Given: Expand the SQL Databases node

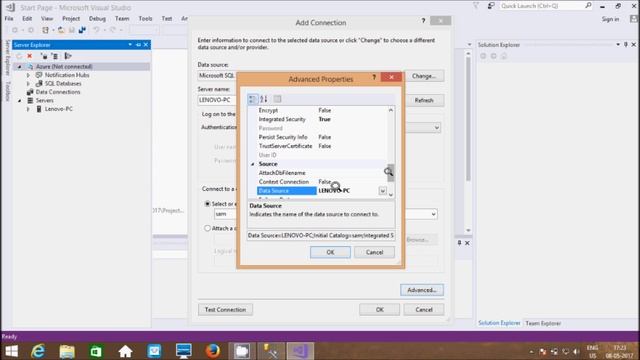Looking at the screenshot, I should pos(28,84).
